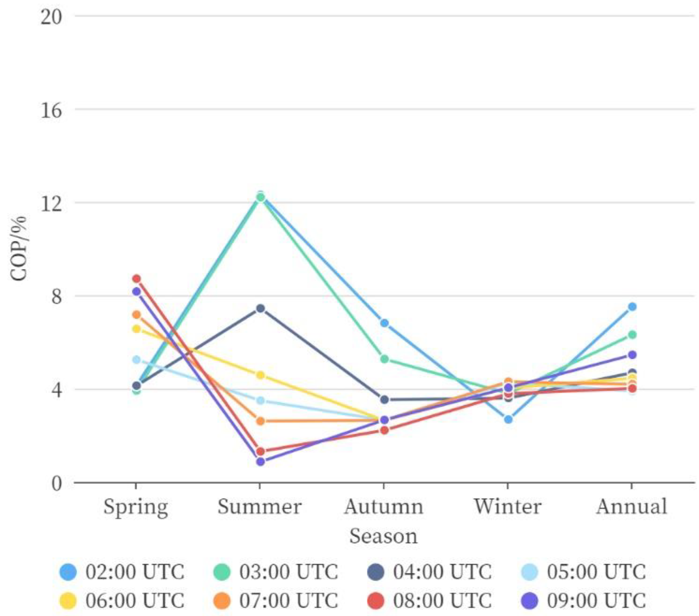Toggle the 05:00 UTC legend label

(x=596, y=571)
